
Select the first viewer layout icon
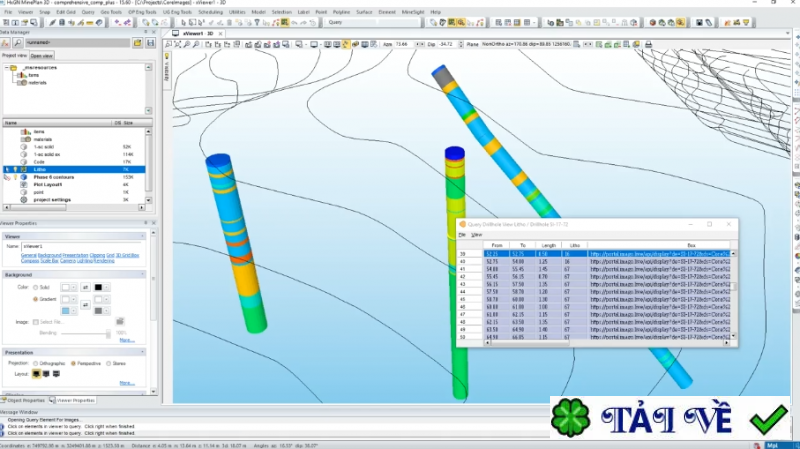(x=38, y=372)
